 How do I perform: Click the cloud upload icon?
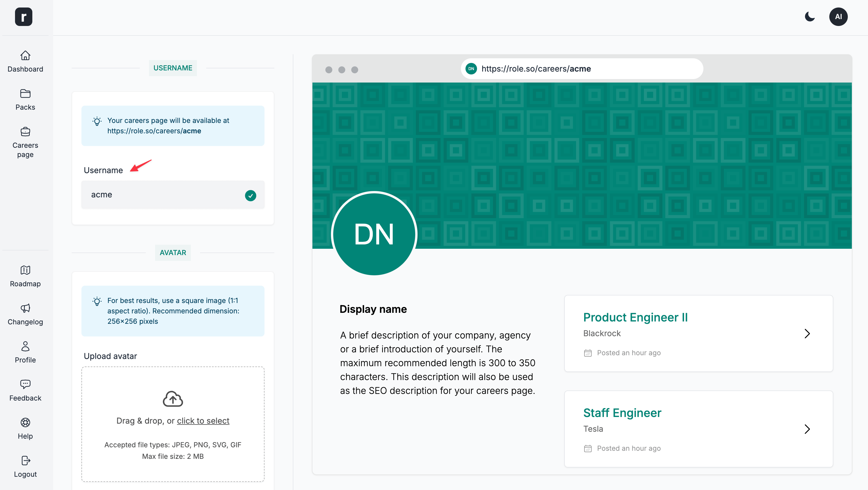172,399
